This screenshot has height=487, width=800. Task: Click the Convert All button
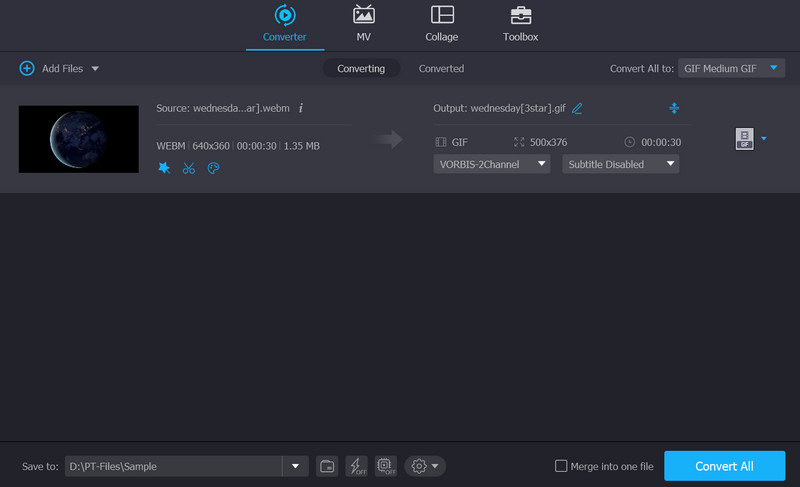click(x=724, y=466)
